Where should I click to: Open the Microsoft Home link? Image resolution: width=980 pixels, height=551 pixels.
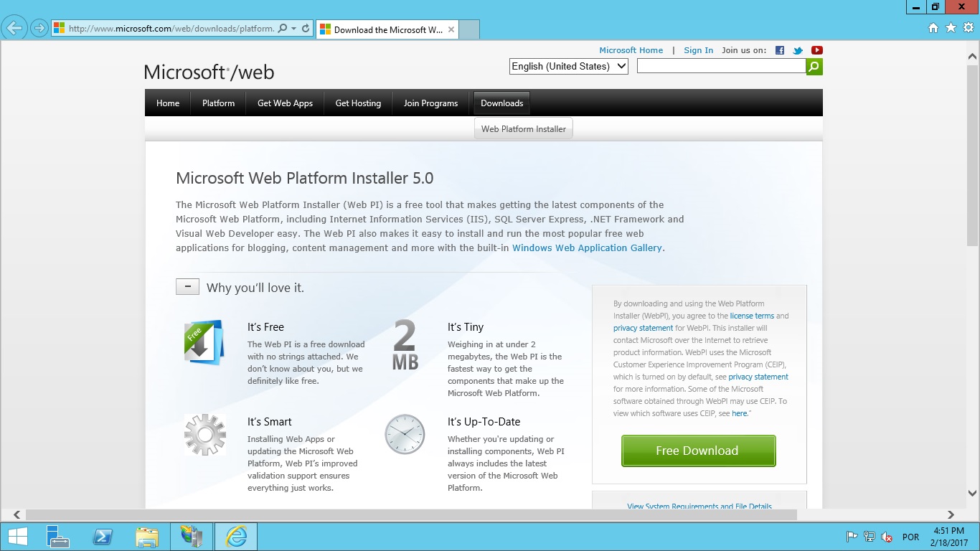631,50
